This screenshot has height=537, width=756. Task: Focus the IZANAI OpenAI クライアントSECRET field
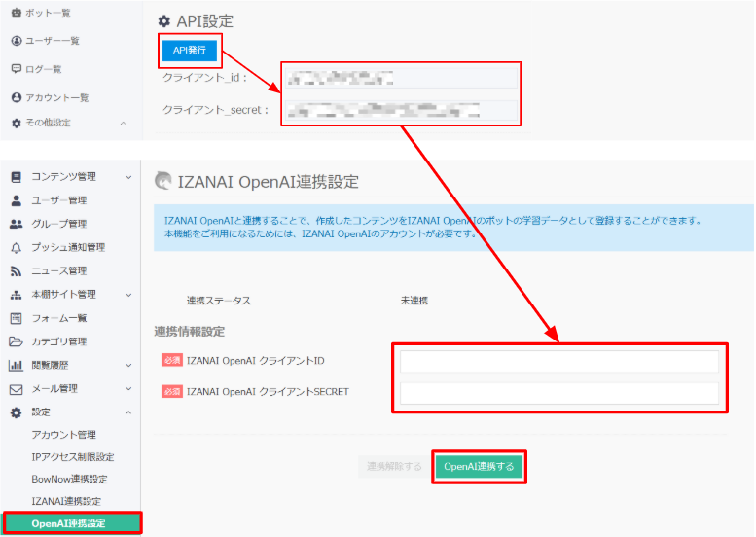pyautogui.click(x=558, y=393)
